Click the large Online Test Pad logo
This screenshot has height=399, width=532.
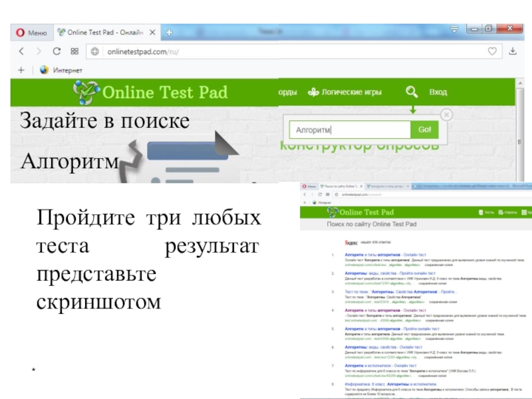pyautogui.click(x=150, y=92)
